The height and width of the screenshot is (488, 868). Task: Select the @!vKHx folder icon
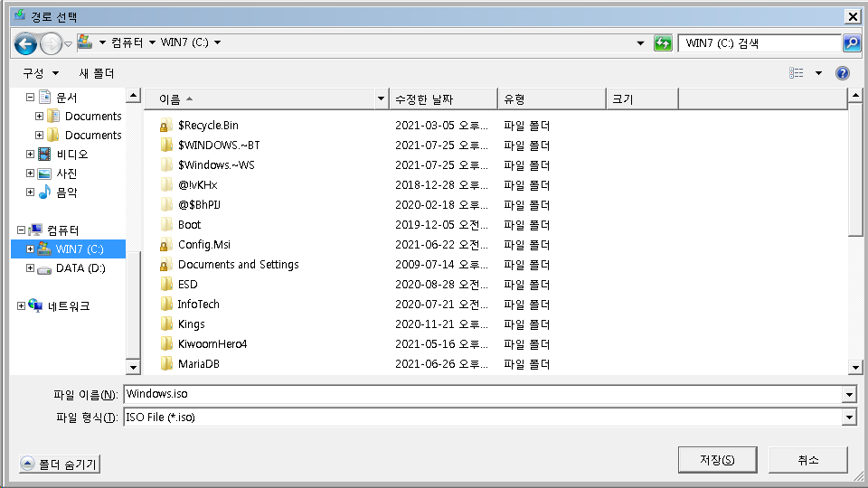[165, 184]
